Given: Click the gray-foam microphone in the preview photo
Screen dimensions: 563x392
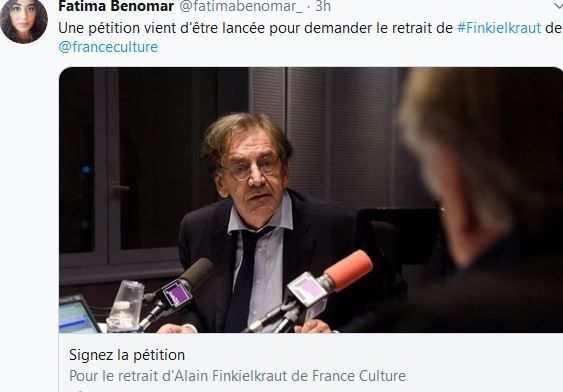Looking at the screenshot, I should tap(197, 273).
